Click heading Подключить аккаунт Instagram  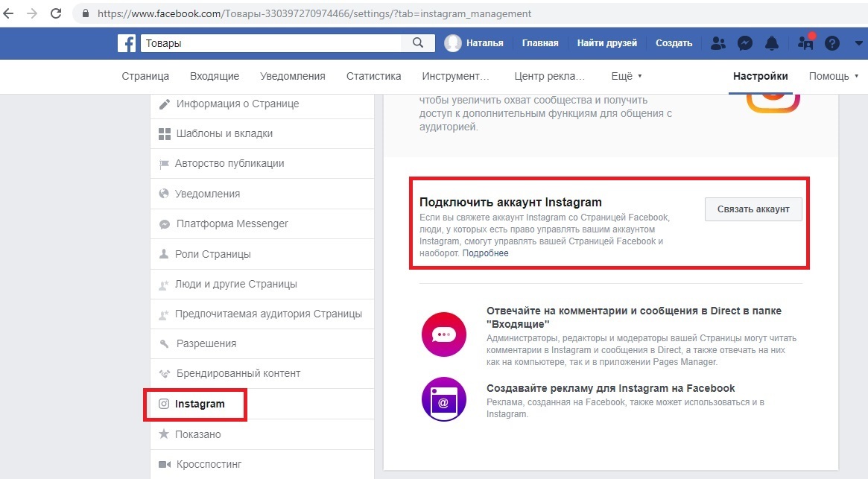[510, 202]
